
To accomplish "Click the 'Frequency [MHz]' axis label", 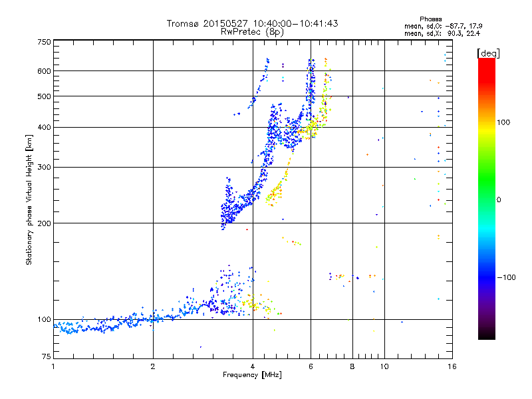I will [x=252, y=375].
